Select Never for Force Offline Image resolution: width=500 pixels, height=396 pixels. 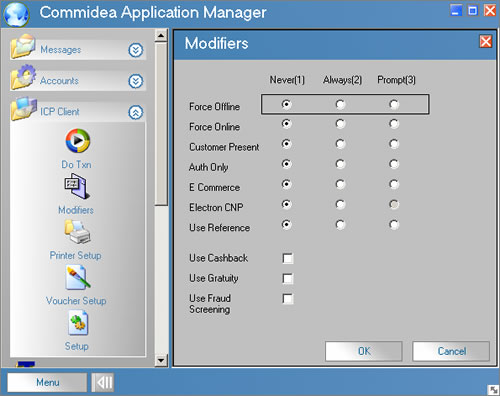tap(286, 104)
